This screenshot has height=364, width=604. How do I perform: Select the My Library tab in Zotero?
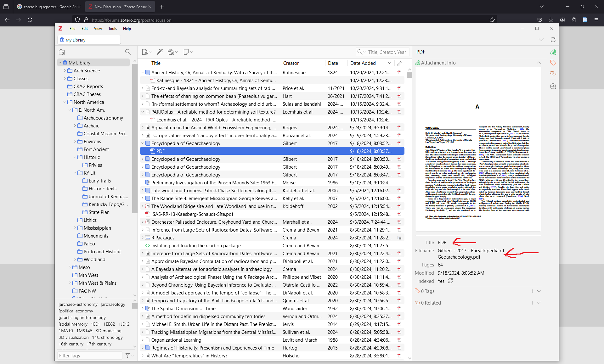point(89,40)
